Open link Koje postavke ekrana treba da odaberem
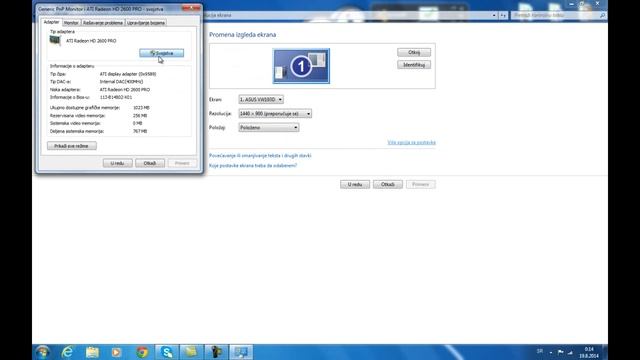 [x=253, y=166]
